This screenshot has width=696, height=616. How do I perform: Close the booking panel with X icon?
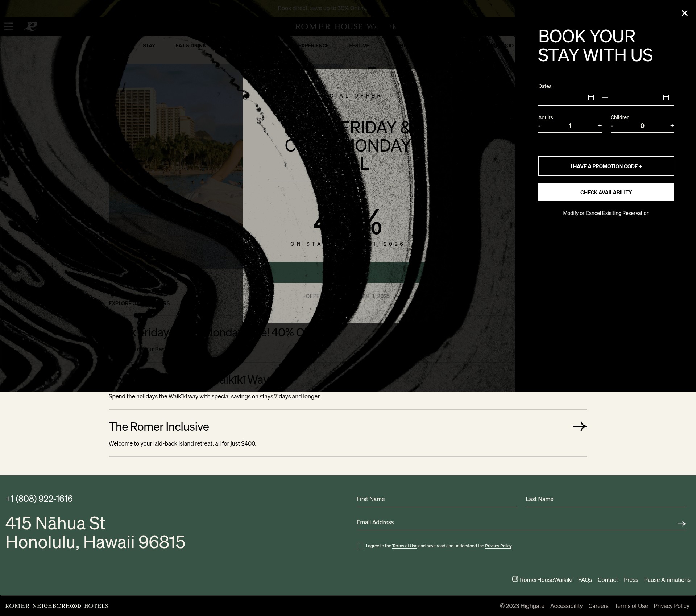(x=684, y=13)
